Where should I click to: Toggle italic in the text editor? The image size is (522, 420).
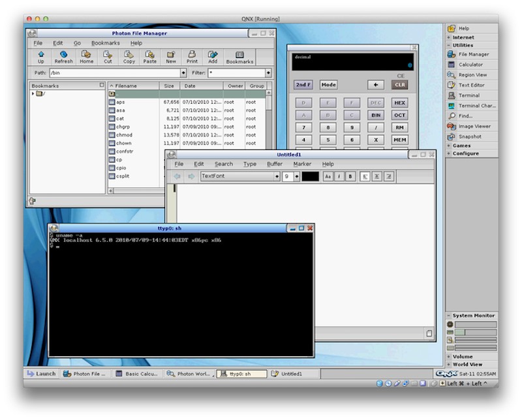(339, 176)
